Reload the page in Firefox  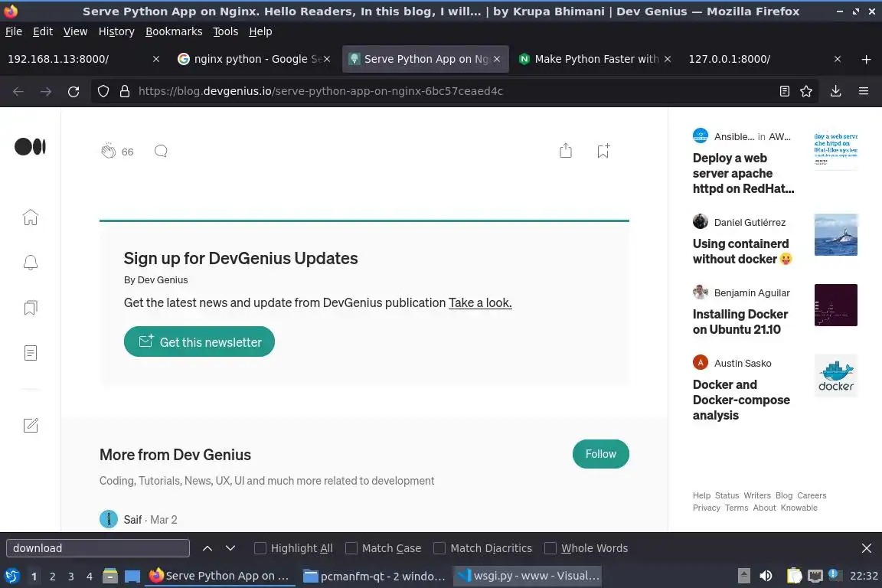tap(73, 91)
